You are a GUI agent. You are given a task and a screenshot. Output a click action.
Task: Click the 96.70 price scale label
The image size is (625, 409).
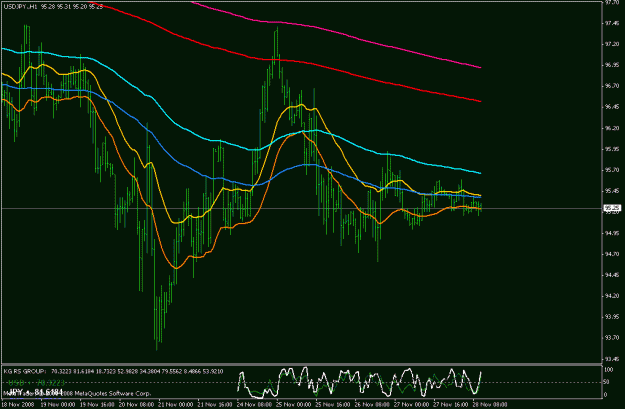coord(612,86)
